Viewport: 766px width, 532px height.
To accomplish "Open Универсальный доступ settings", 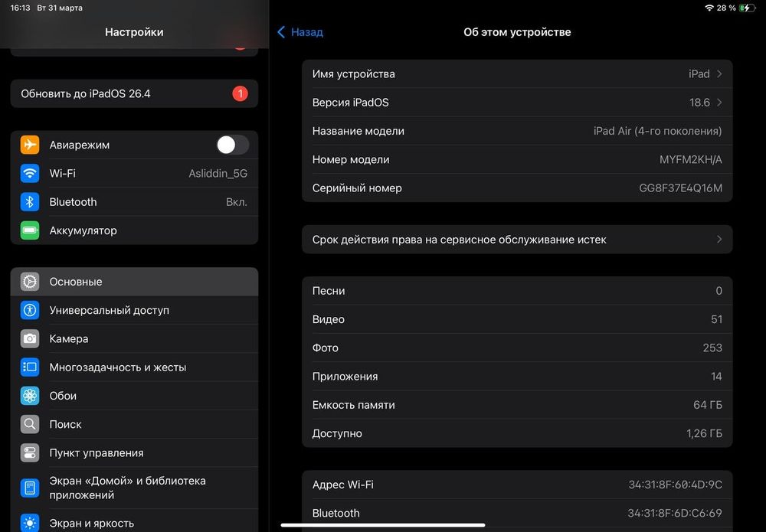I will (x=134, y=310).
